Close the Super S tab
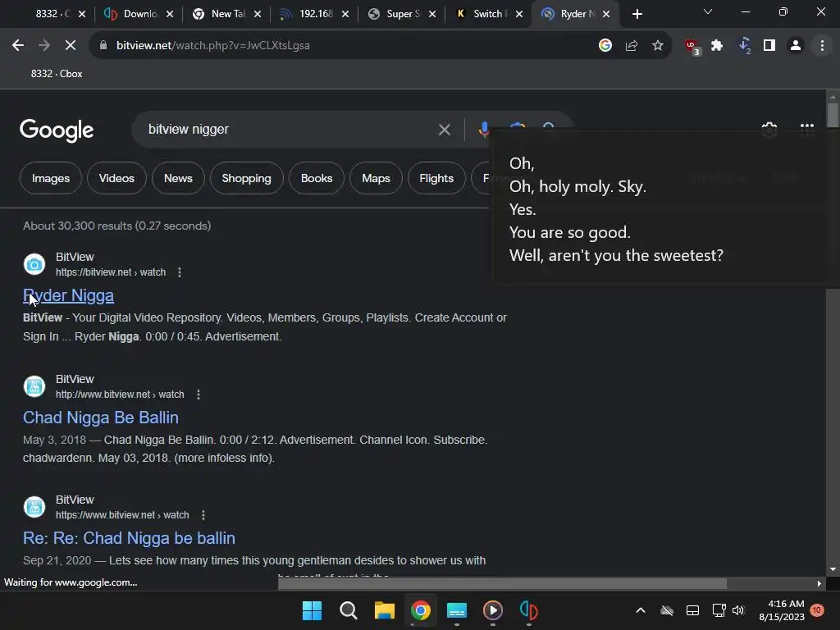840x630 pixels. point(432,14)
